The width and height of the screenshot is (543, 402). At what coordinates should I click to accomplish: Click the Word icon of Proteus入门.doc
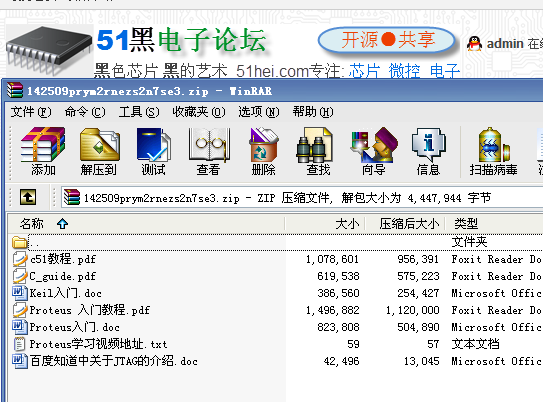click(x=20, y=327)
